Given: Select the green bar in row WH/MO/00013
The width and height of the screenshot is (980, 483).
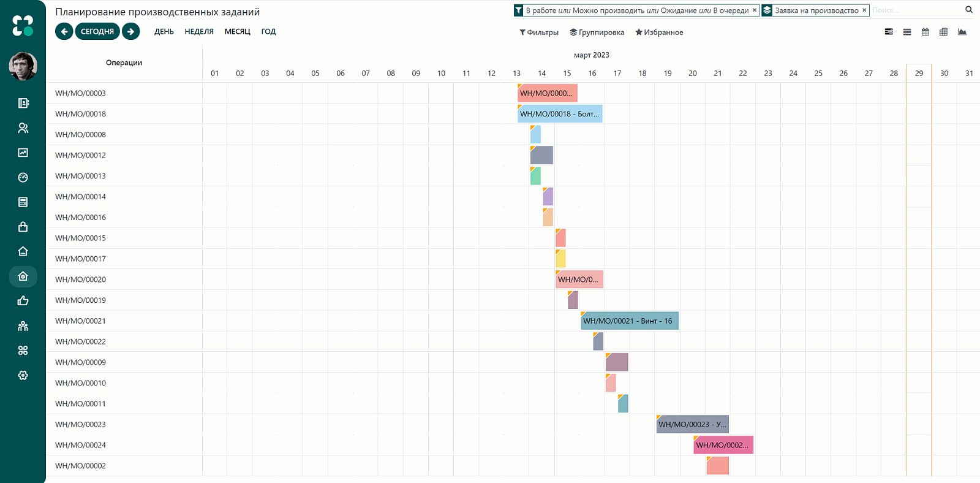Looking at the screenshot, I should 535,176.
